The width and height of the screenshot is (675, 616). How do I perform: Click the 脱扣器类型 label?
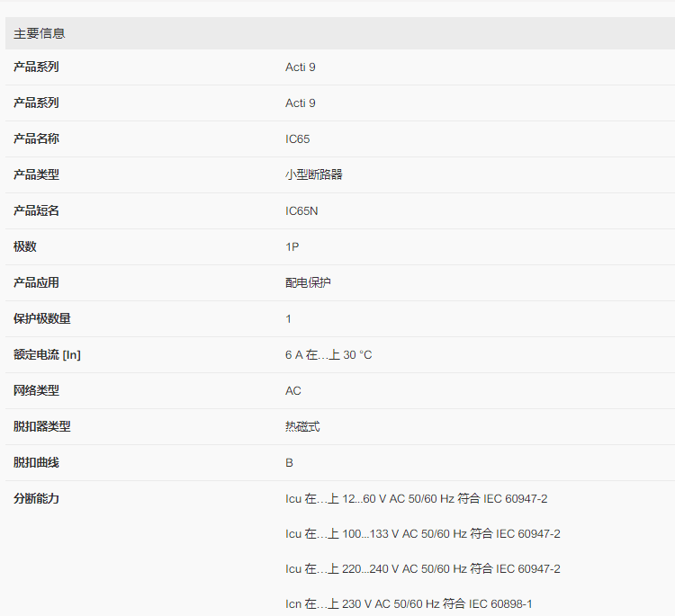point(42,427)
